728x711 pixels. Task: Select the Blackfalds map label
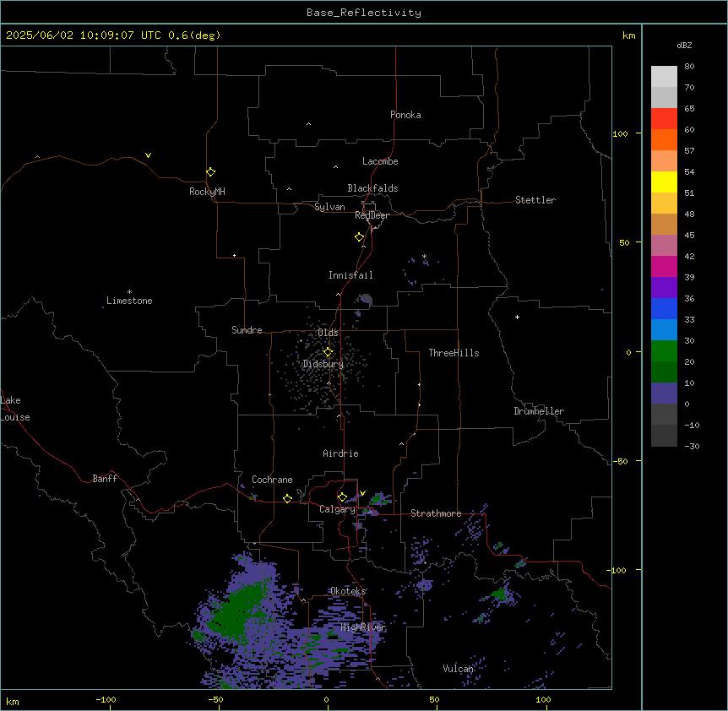[x=372, y=188]
